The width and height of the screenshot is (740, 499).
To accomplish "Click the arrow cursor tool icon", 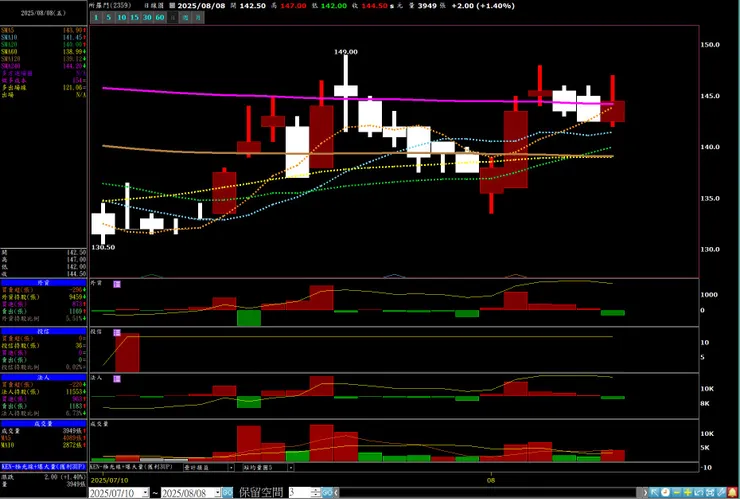I will click(654, 492).
